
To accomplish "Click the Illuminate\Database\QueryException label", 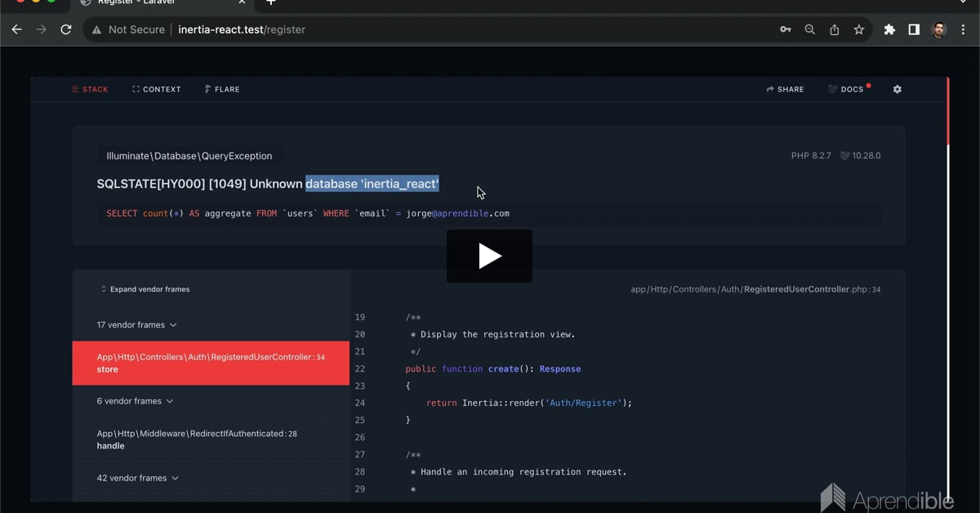I will click(x=189, y=156).
